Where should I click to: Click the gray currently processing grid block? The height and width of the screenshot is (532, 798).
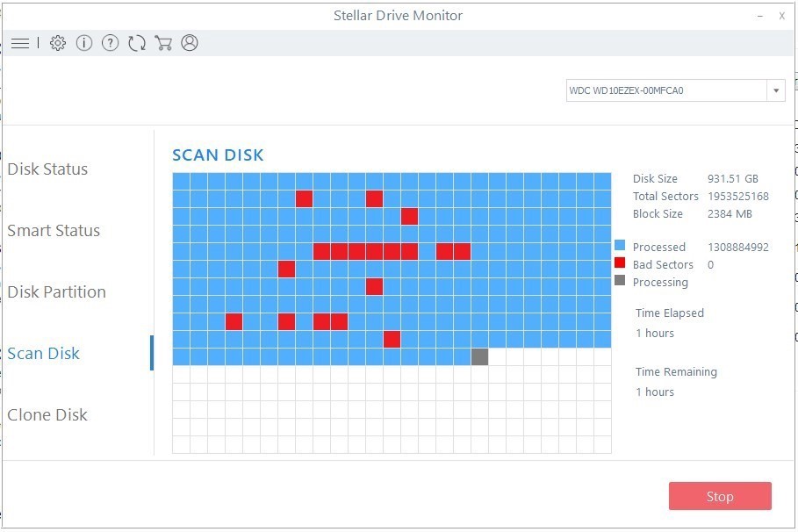tap(479, 356)
